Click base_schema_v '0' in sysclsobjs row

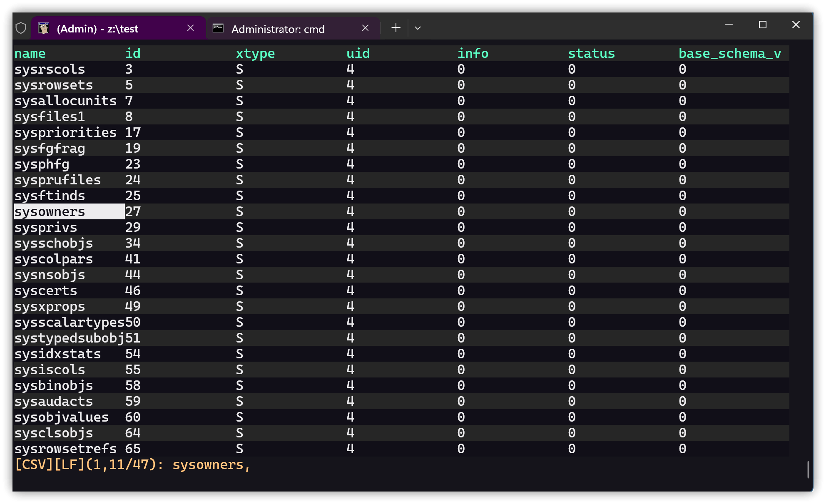click(682, 433)
